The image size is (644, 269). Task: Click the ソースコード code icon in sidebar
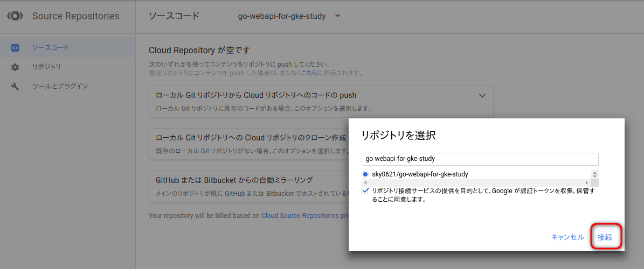click(x=15, y=47)
